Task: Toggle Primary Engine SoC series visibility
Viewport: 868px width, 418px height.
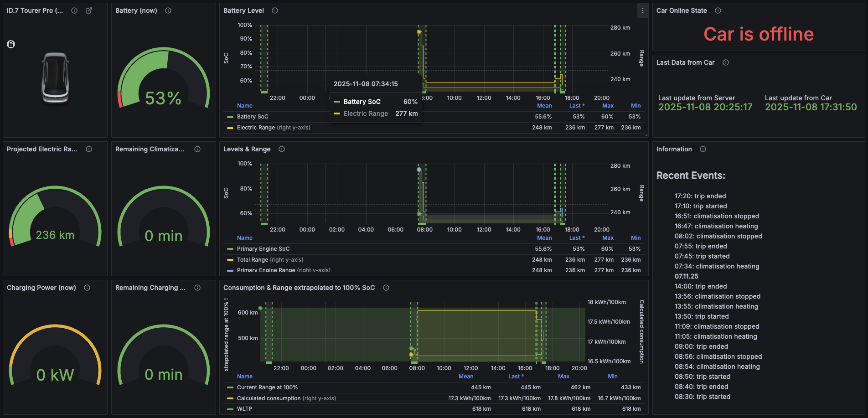Action: (263, 249)
